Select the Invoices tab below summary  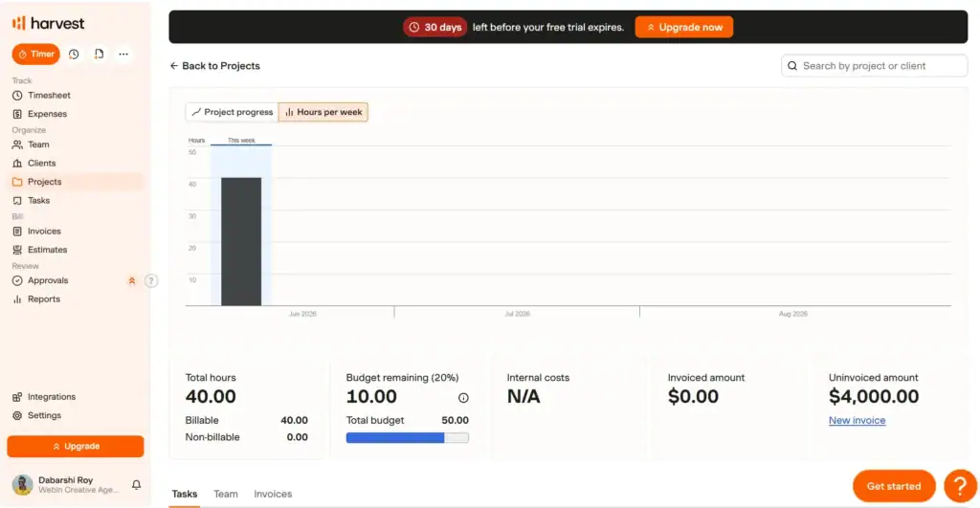(273, 494)
